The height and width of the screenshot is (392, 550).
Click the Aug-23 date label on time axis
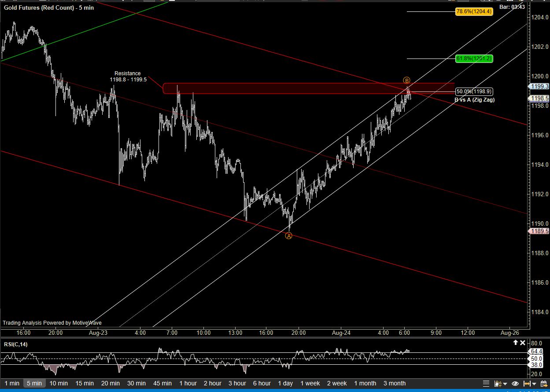(98, 333)
